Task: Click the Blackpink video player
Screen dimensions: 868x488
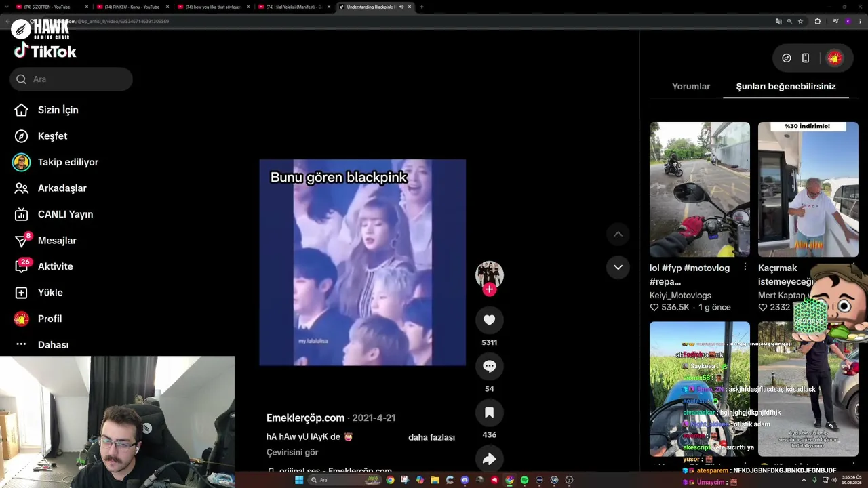Action: tap(362, 262)
